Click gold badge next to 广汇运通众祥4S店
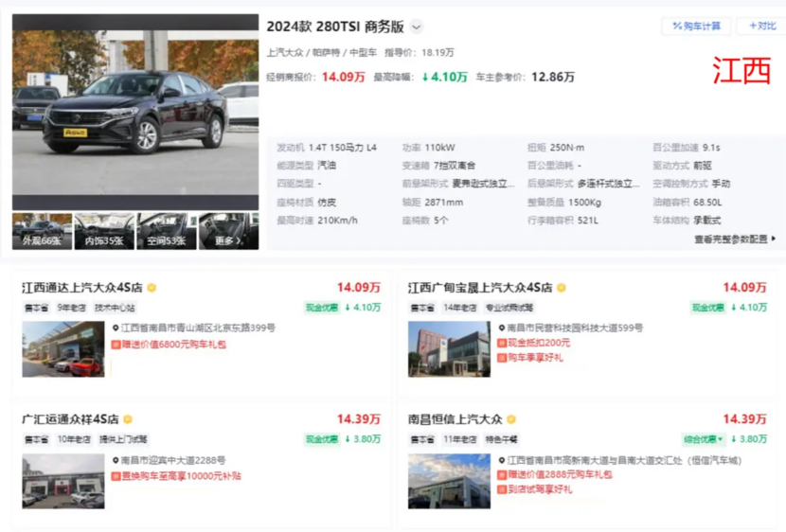The width and height of the screenshot is (786, 532). pyautogui.click(x=128, y=418)
